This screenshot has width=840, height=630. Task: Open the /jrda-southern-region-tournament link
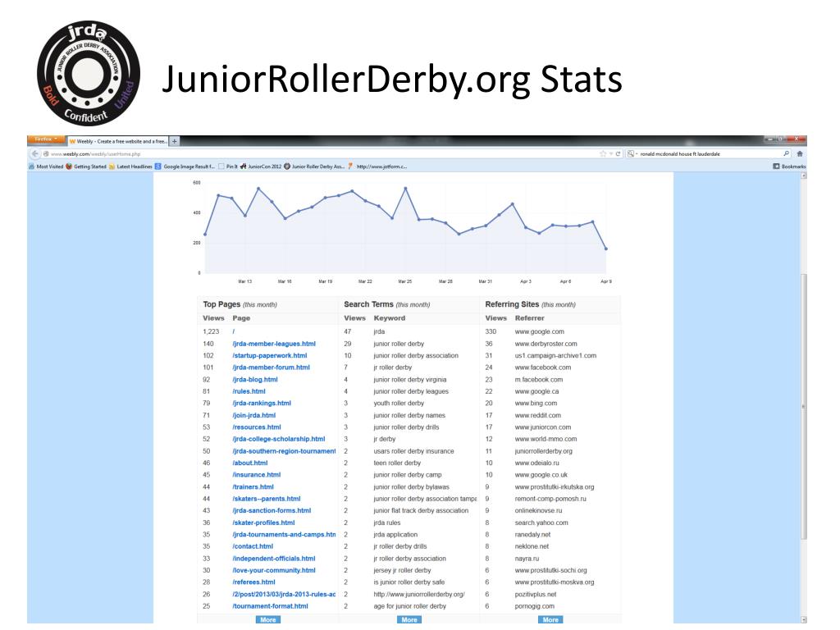click(284, 451)
